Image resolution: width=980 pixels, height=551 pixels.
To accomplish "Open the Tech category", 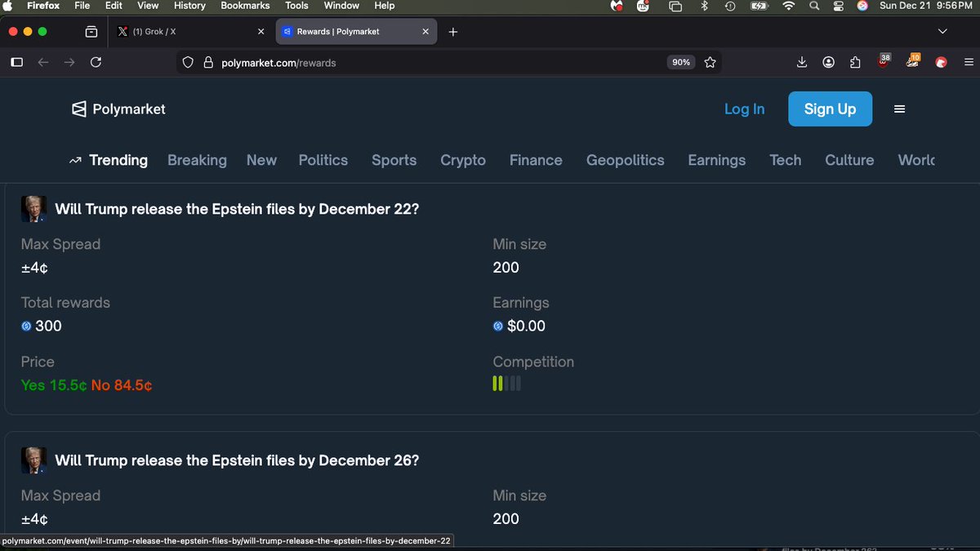I will (786, 160).
